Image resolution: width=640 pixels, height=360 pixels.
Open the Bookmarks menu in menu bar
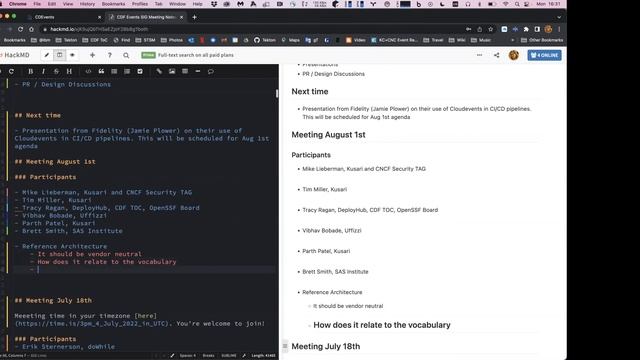tap(113, 4)
